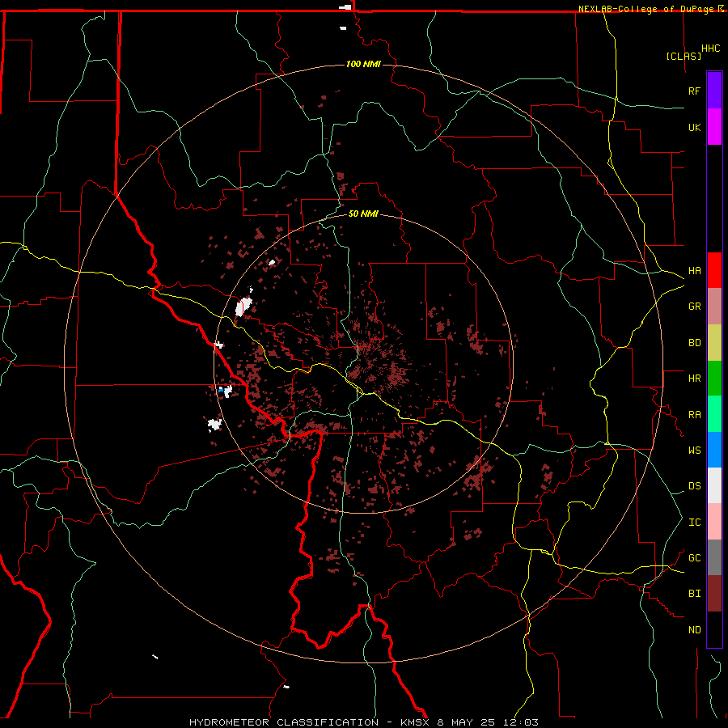
Task: Click the RA legend label
Action: coord(694,415)
